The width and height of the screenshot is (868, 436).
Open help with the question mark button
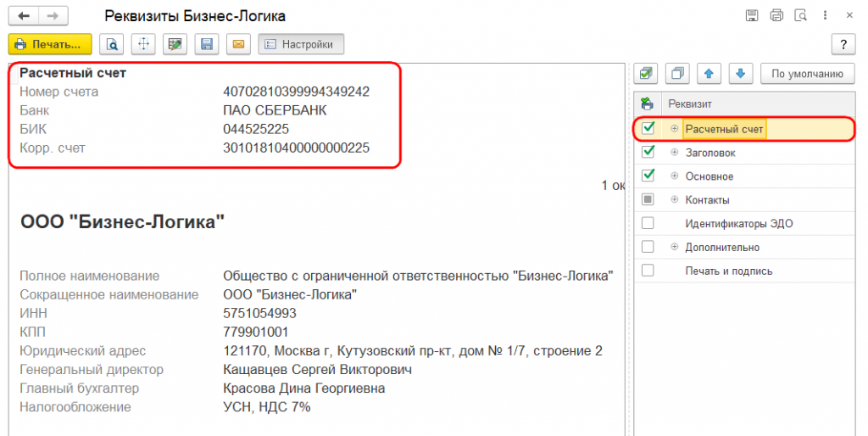[x=843, y=44]
